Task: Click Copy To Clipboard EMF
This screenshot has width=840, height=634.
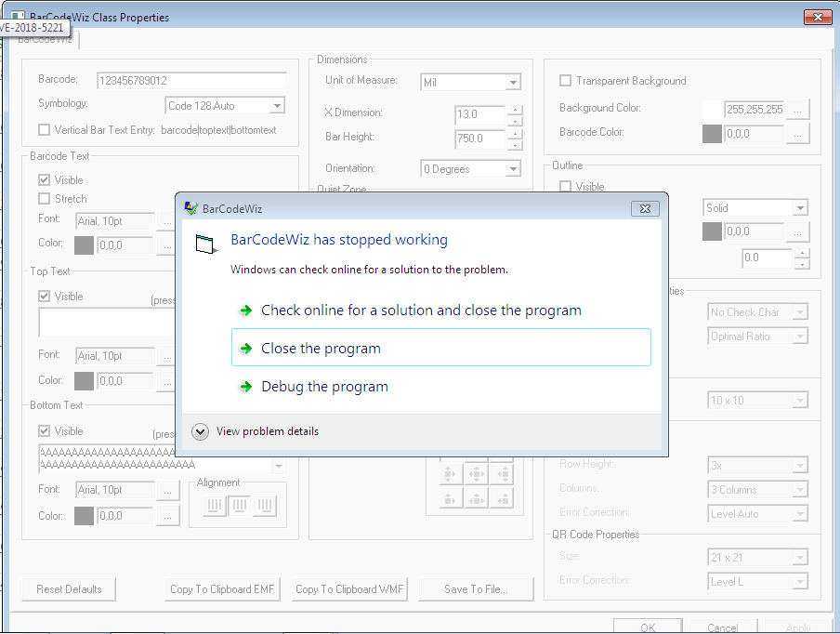Action: point(222,589)
